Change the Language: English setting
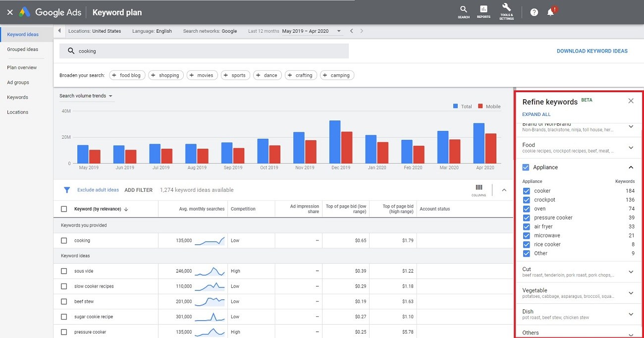Screen dimensions: 644x338 pos(152,31)
